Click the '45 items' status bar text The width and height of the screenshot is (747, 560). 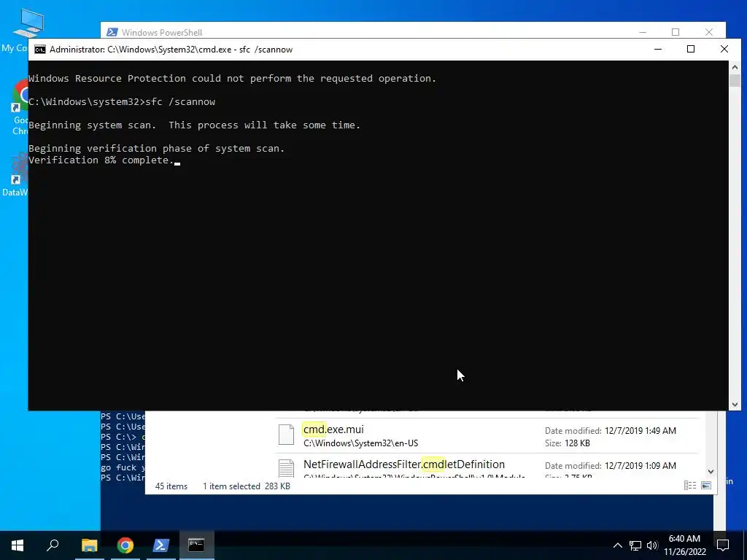point(171,486)
